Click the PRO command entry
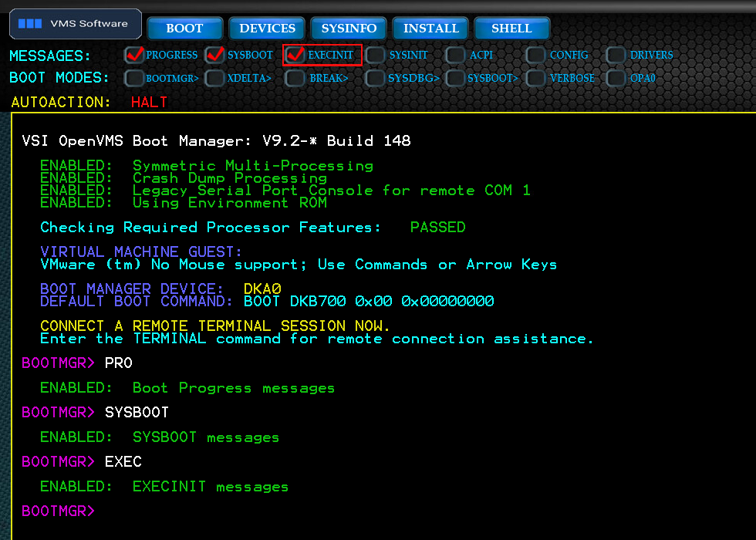The height and width of the screenshot is (540, 756). (x=119, y=363)
